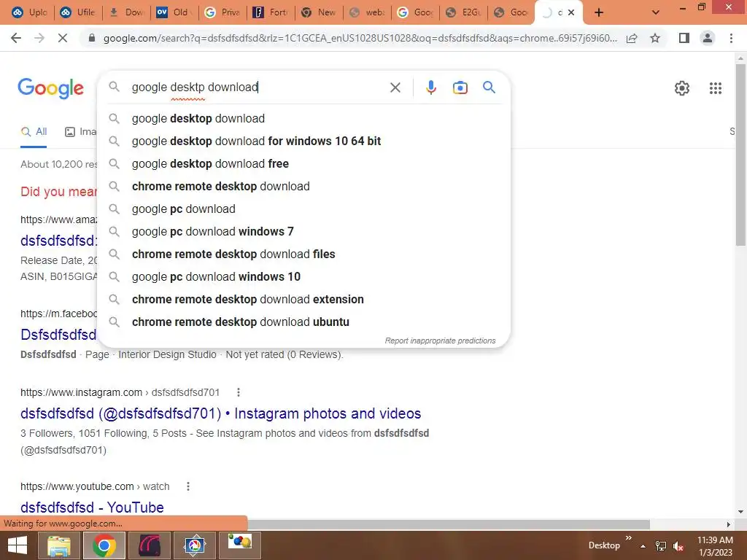Screen dimensions: 747x560
Task: Select the Images search tab
Action: tap(80, 132)
